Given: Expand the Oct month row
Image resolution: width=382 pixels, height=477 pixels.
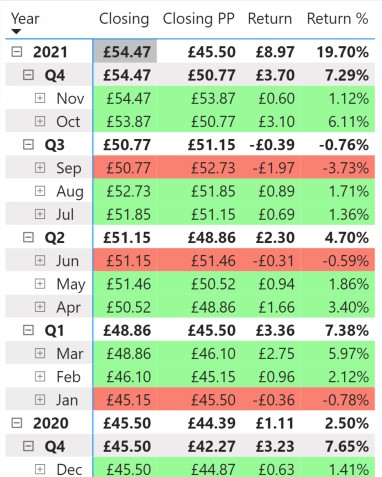Looking at the screenshot, I should 40,121.
